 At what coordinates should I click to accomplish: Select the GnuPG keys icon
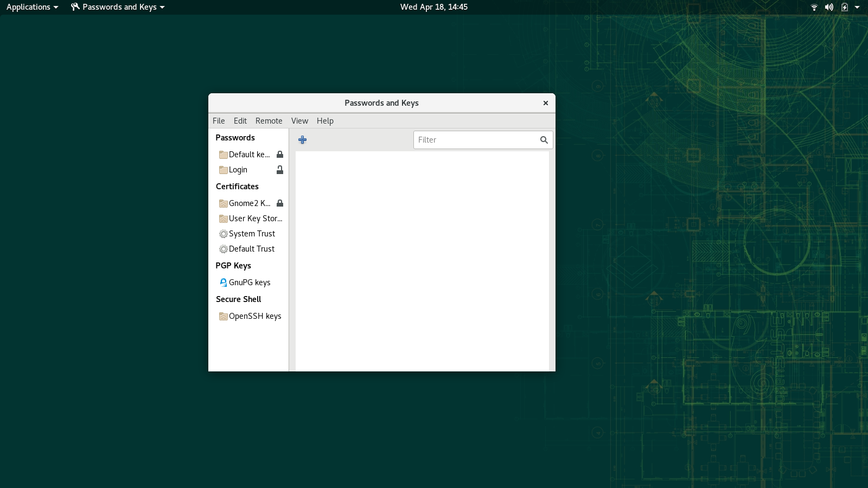[223, 282]
